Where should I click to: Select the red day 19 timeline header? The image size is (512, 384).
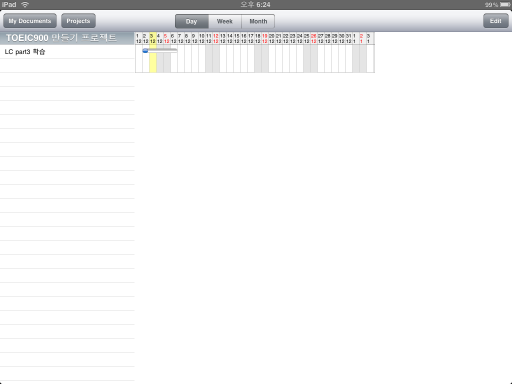tap(265, 38)
